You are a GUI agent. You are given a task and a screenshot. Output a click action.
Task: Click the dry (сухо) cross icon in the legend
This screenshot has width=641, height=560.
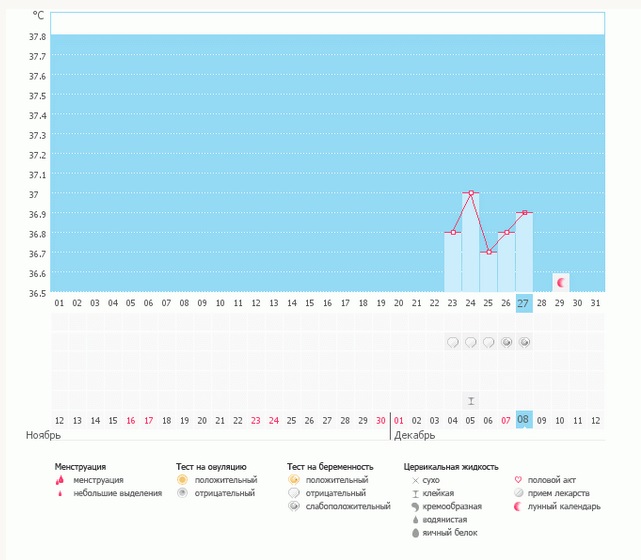(x=415, y=480)
